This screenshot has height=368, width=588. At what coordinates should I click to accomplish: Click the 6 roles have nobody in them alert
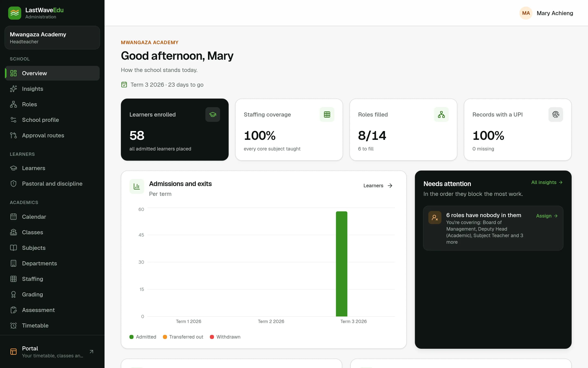[x=493, y=228]
